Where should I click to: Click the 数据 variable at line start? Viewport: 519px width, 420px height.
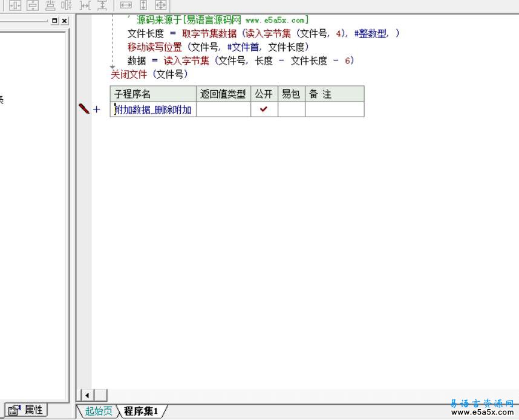[x=137, y=60]
